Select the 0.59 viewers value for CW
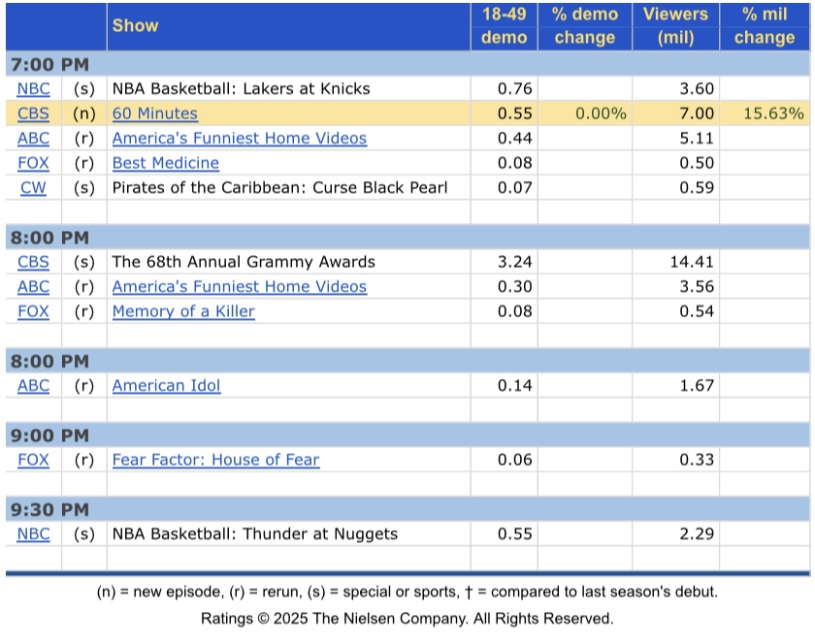Viewport: 815px width, 644px height. pos(697,187)
